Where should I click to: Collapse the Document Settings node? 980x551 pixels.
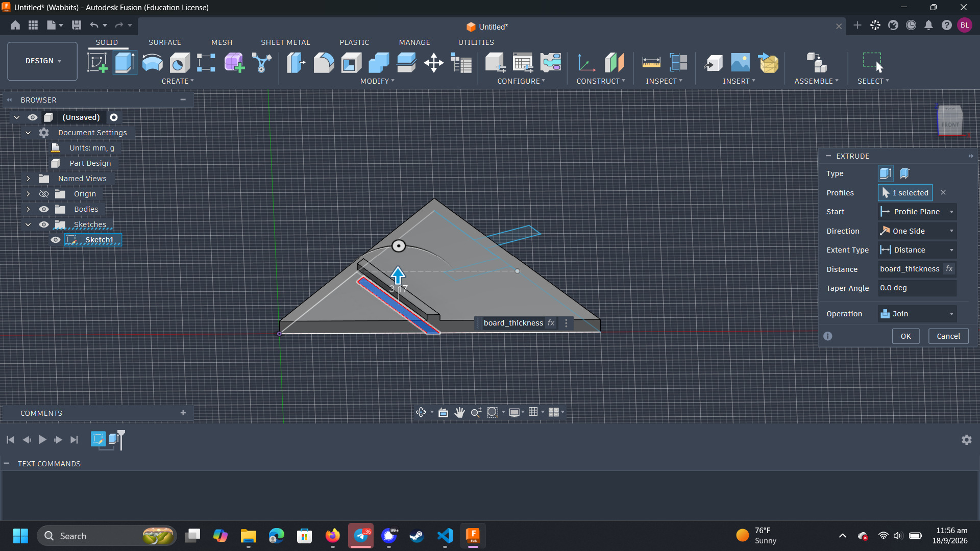pos(28,133)
